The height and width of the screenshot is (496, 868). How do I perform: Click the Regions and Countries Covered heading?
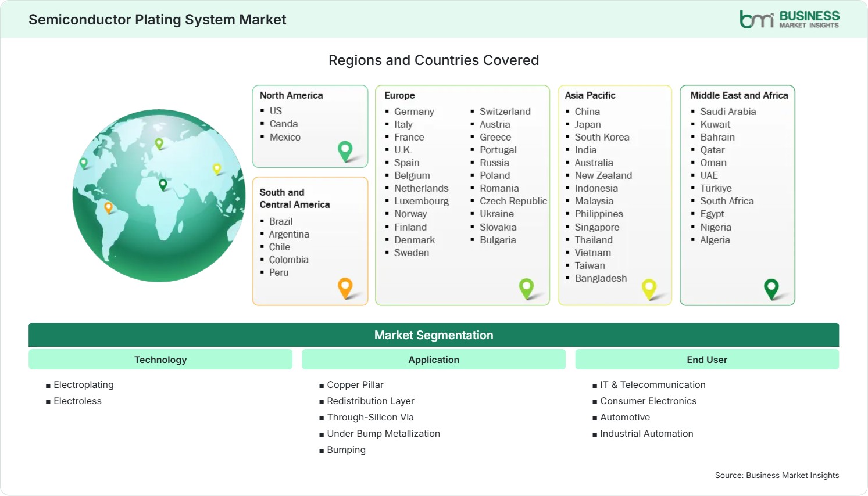tap(434, 60)
